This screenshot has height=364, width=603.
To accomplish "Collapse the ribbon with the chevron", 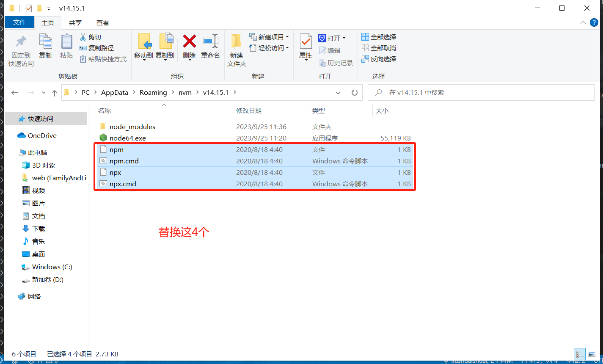I will click(x=583, y=22).
